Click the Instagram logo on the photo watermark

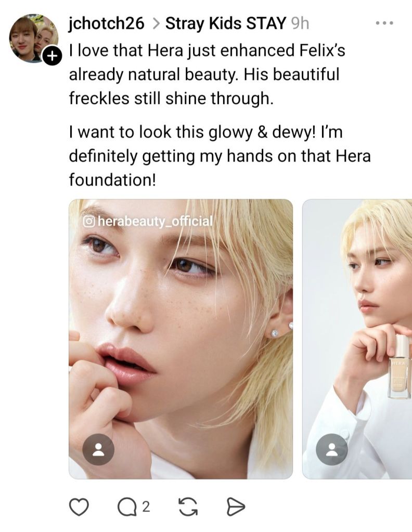click(89, 221)
